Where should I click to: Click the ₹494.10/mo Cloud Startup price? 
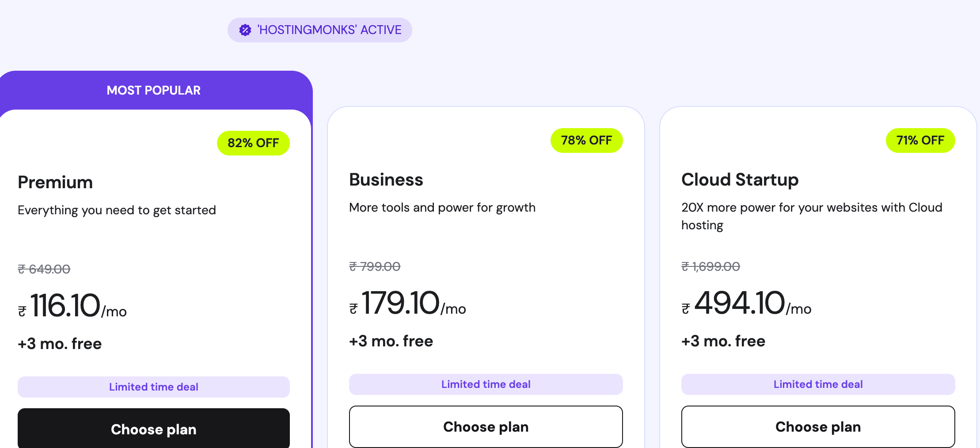(747, 303)
